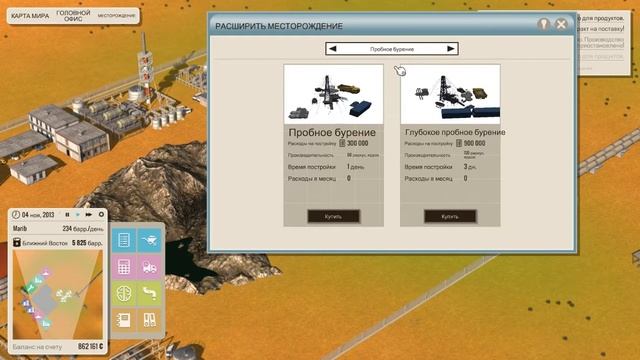This screenshot has width=640, height=360.
Task: Open the green pipeline tile
Action: pyautogui.click(x=150, y=293)
